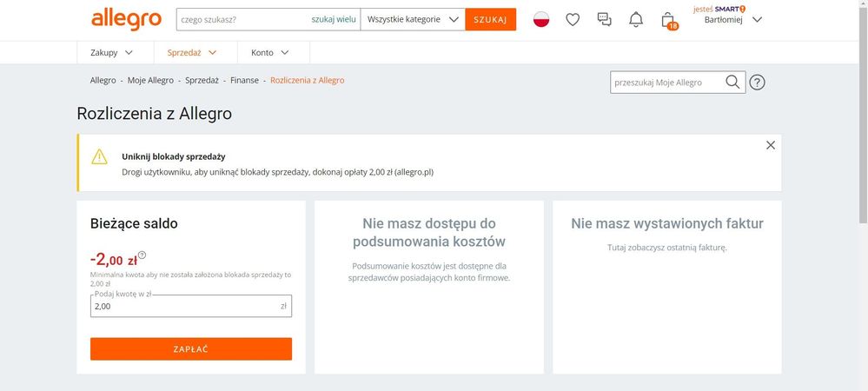Click Uniknij blokady sprzedaży title

(174, 156)
